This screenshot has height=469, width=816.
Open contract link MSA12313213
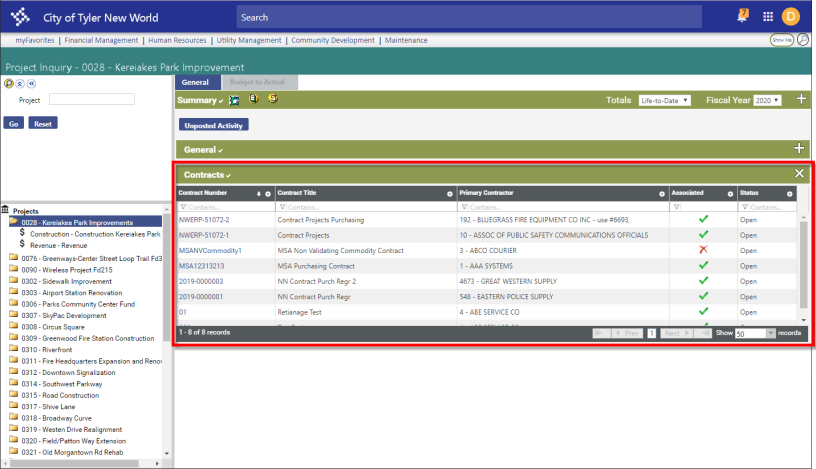pos(201,266)
